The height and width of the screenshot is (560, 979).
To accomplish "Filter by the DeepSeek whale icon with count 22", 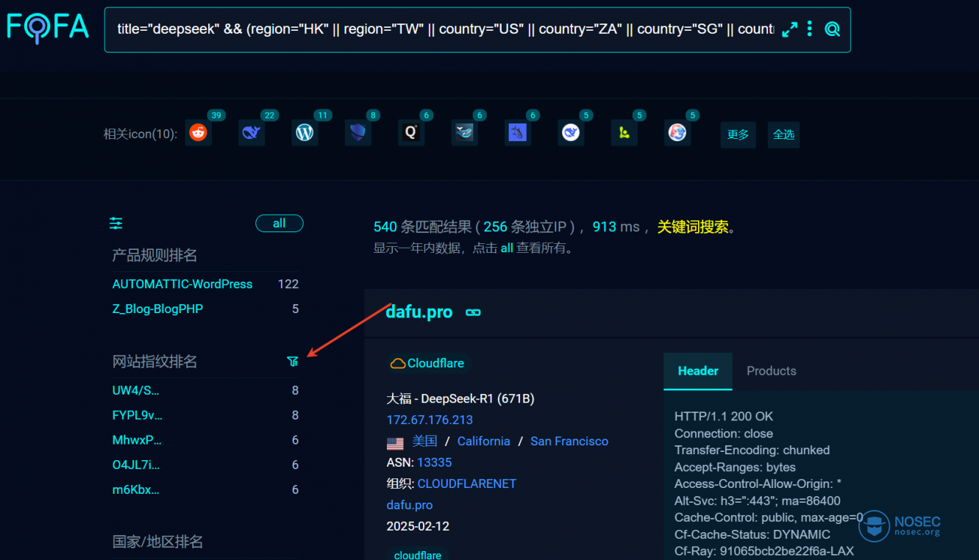I will pyautogui.click(x=252, y=132).
